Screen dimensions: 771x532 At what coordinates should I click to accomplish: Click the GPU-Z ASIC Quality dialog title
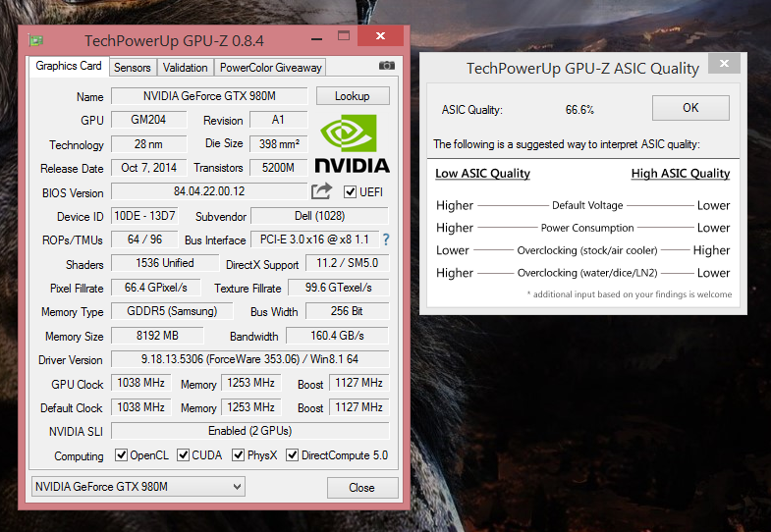582,69
